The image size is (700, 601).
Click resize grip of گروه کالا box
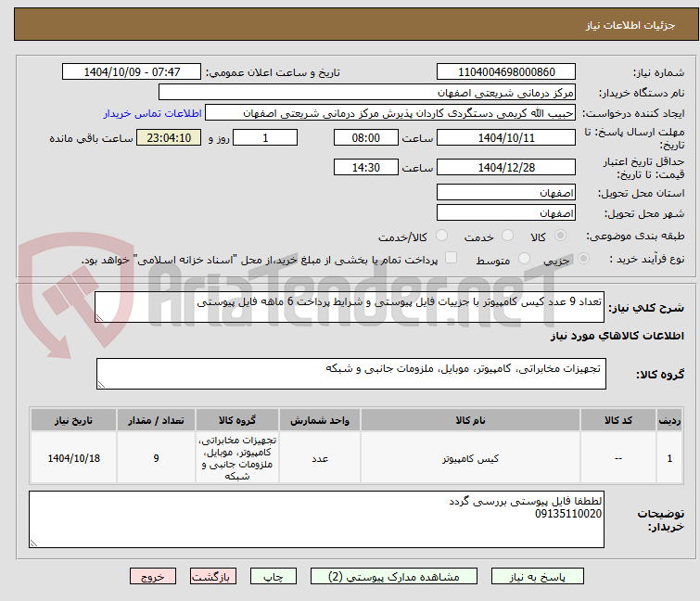[101, 385]
